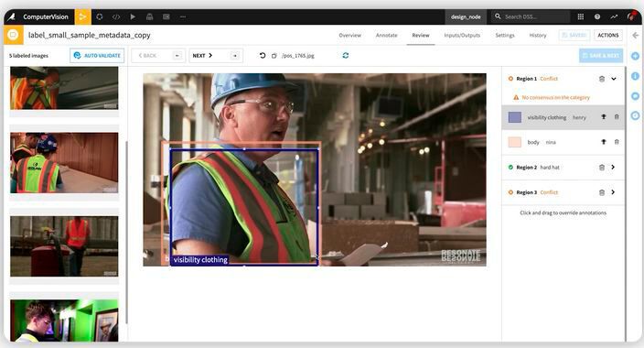This screenshot has width=644, height=348.
Task: Open the circular datasets icon in top bar
Action: coord(100,16)
